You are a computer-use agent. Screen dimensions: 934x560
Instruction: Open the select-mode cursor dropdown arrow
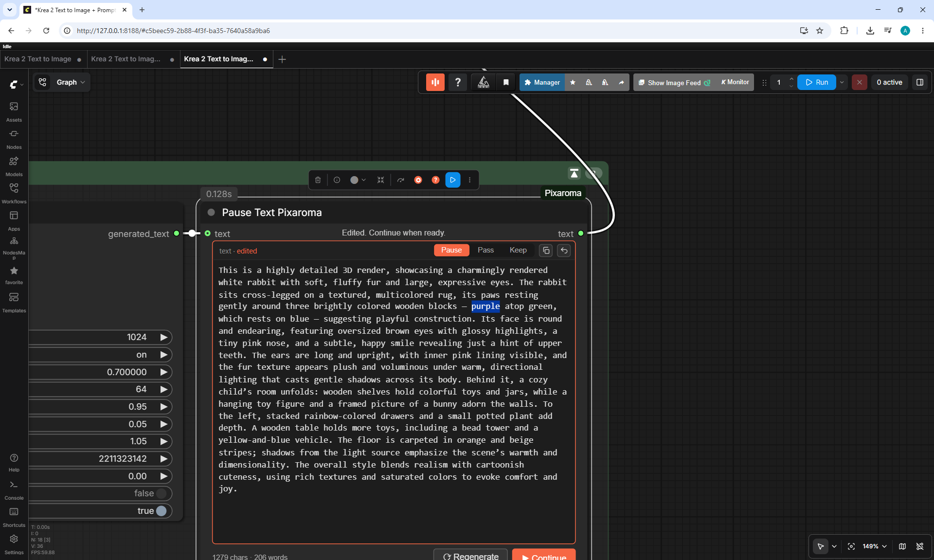[x=834, y=546]
